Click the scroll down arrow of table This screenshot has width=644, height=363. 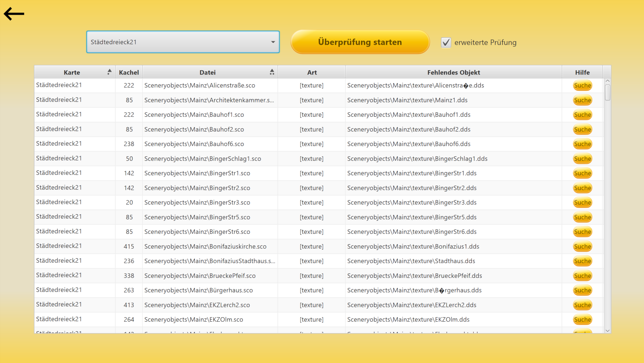[x=607, y=331]
